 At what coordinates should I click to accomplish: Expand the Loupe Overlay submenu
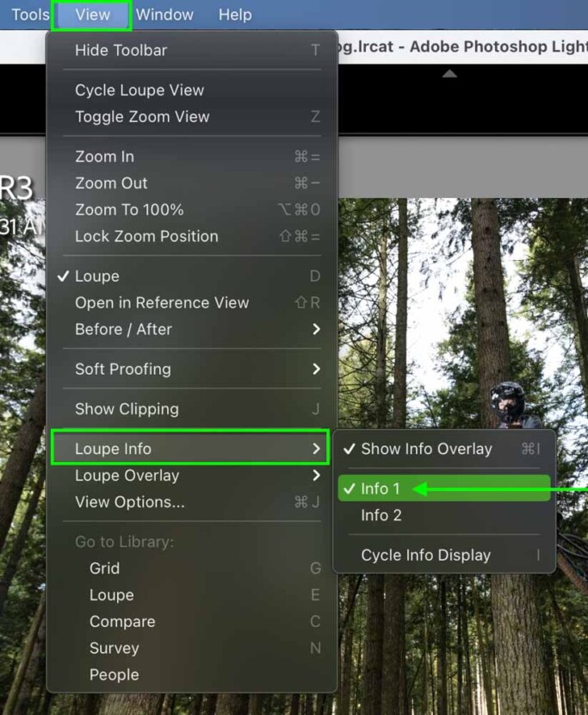coord(192,476)
